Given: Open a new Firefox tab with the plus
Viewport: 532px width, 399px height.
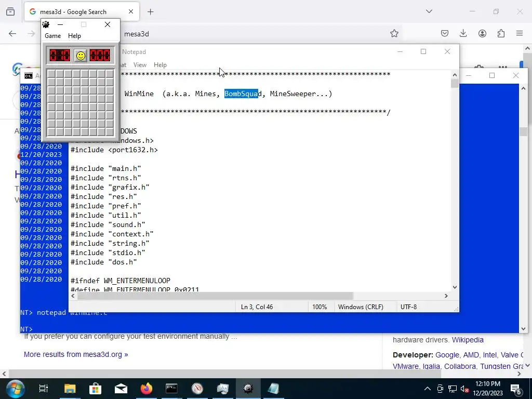Looking at the screenshot, I should pyautogui.click(x=150, y=12).
